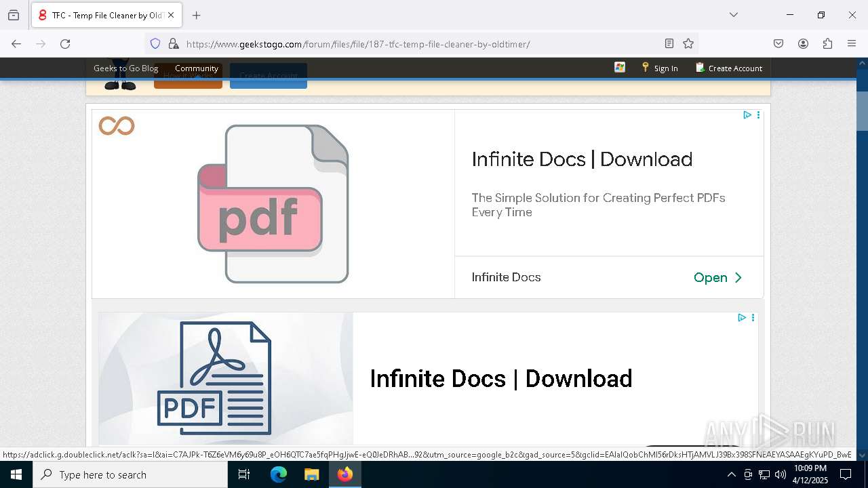This screenshot has width=868, height=488.
Task: Open clock showing 10:09 PM
Action: (x=810, y=474)
